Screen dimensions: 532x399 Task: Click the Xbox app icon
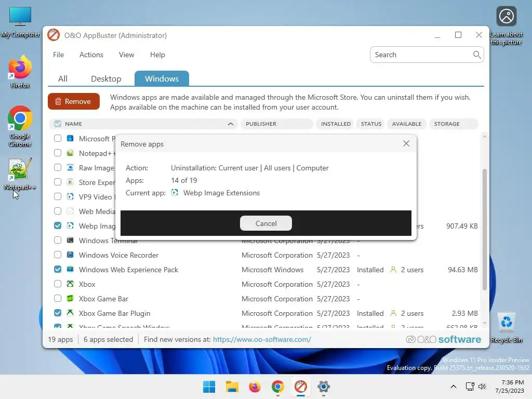point(70,284)
